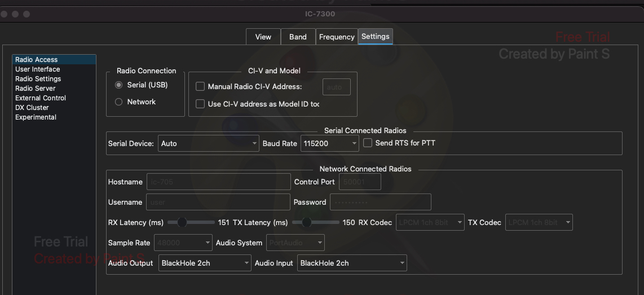Select the Network connection radio button
The image size is (644, 295).
pos(118,102)
